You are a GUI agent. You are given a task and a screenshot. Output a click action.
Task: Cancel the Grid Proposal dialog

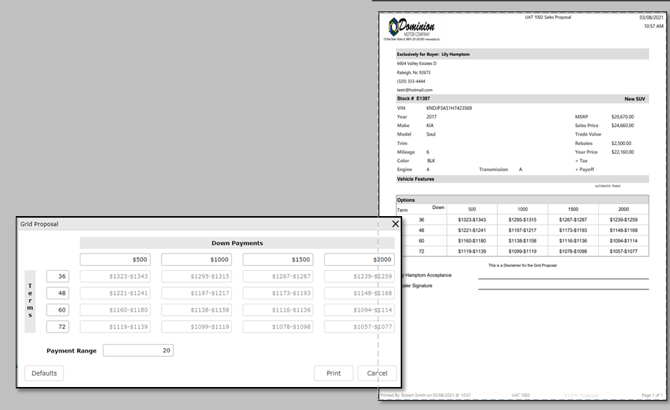pyautogui.click(x=377, y=373)
